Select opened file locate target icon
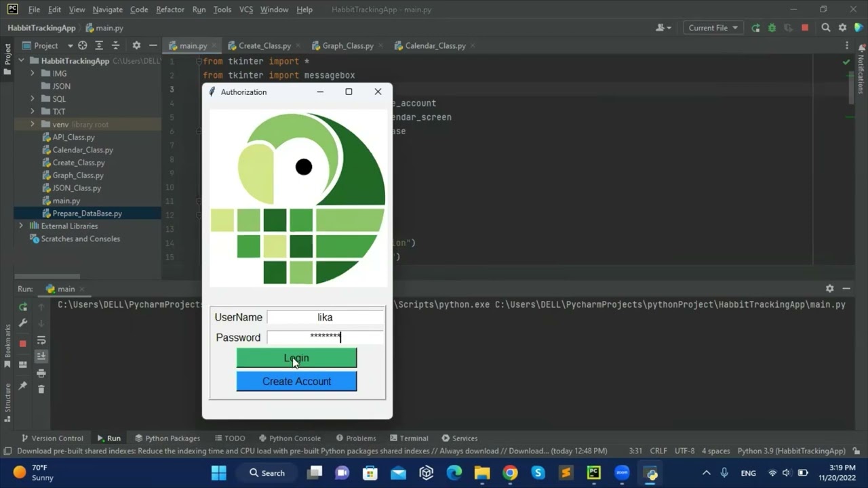 coord(83,45)
